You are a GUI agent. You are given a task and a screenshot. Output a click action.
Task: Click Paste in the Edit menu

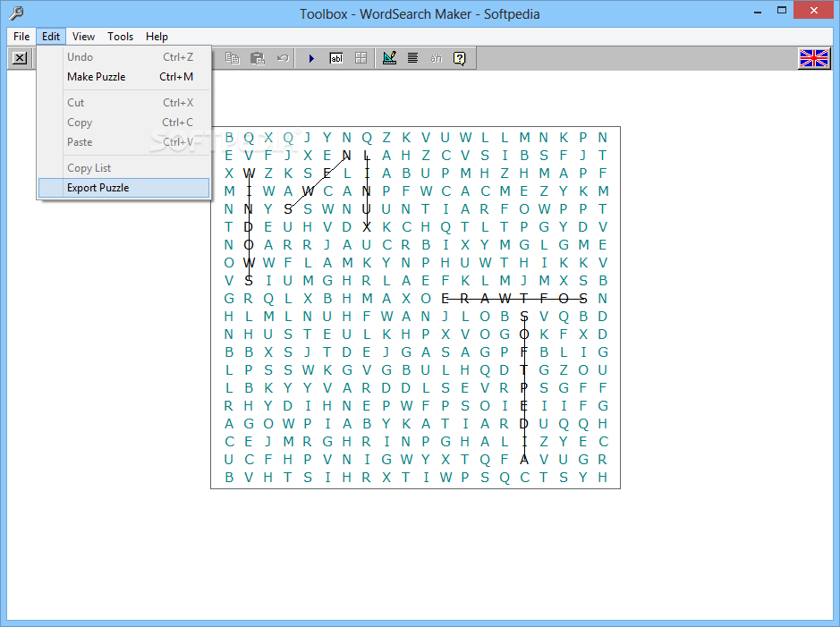click(x=124, y=142)
